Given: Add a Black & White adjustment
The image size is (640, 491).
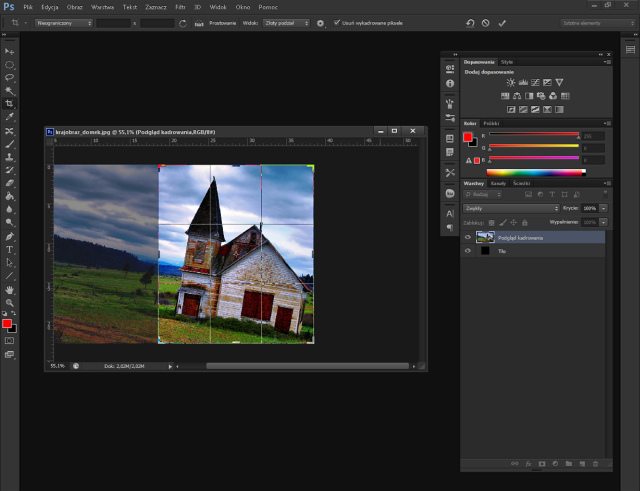Looking at the screenshot, I should (x=529, y=96).
